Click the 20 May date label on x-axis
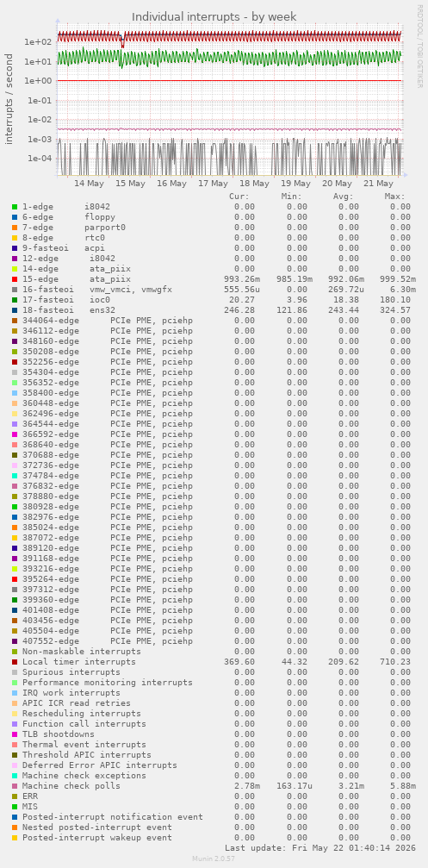The height and width of the screenshot is (868, 428). [x=337, y=184]
